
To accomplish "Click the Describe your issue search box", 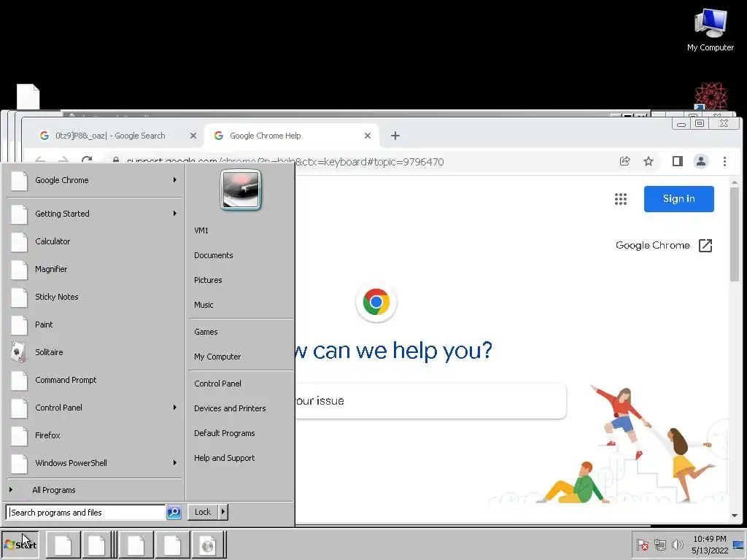I will [x=430, y=401].
